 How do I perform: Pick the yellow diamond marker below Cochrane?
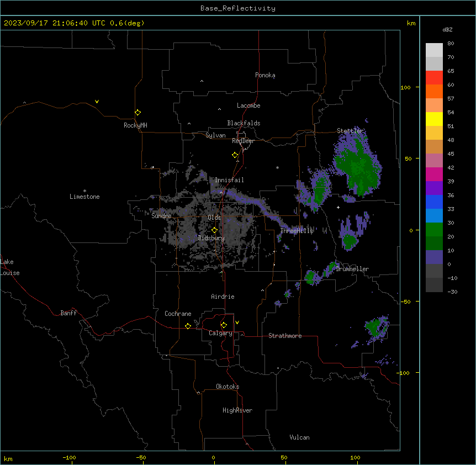188,326
